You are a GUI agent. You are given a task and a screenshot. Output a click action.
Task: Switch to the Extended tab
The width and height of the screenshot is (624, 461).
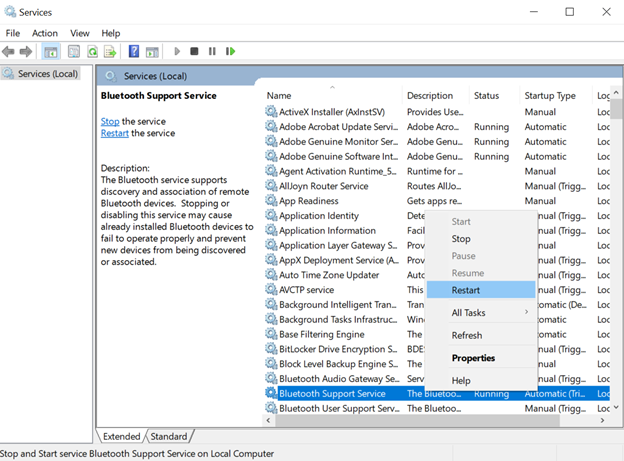click(x=121, y=436)
